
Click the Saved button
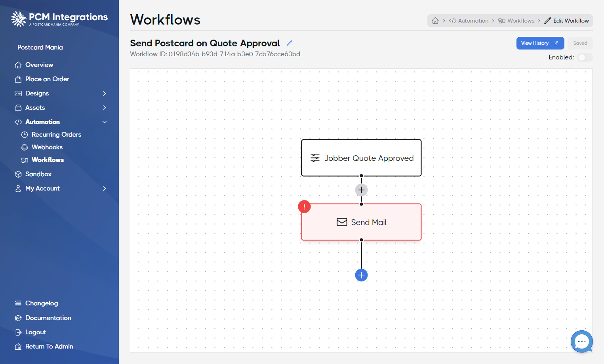[x=580, y=43]
